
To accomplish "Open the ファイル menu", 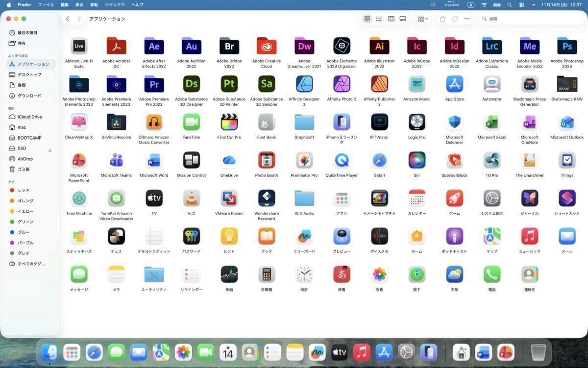I will click(46, 4).
